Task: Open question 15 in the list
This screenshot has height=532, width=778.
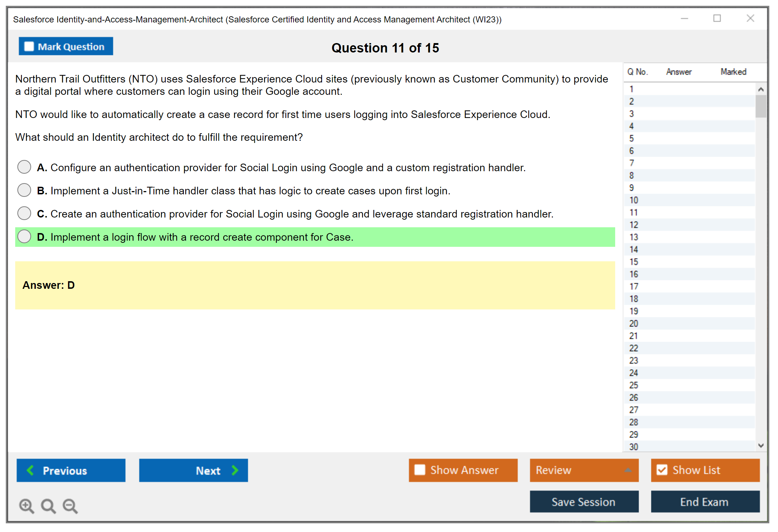Action: click(x=634, y=262)
